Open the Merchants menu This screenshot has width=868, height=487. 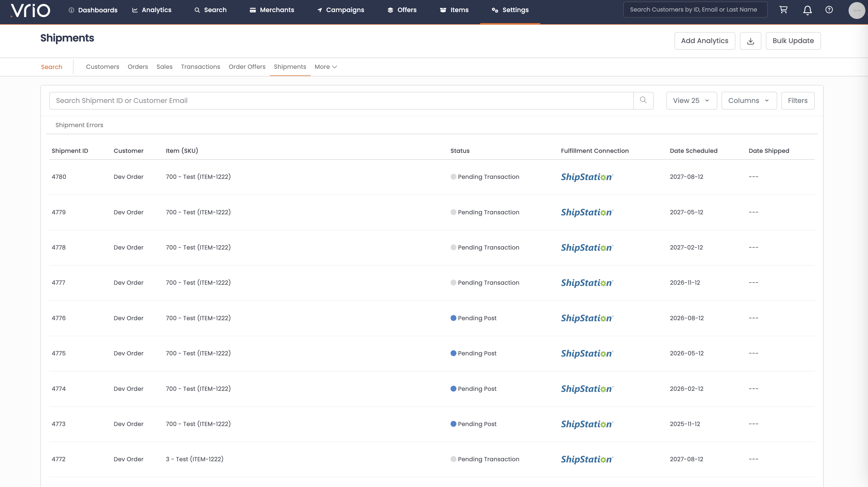(272, 10)
